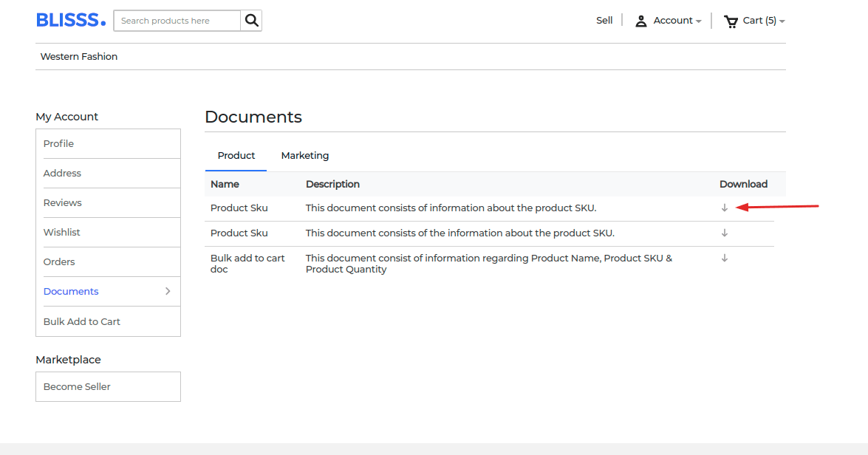
Task: Click the Marketplace heading
Action: coord(68,360)
